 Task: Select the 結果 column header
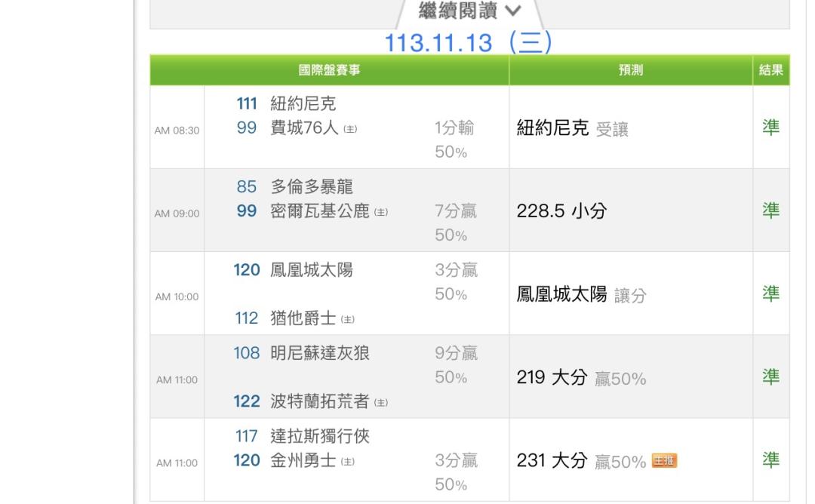770,70
